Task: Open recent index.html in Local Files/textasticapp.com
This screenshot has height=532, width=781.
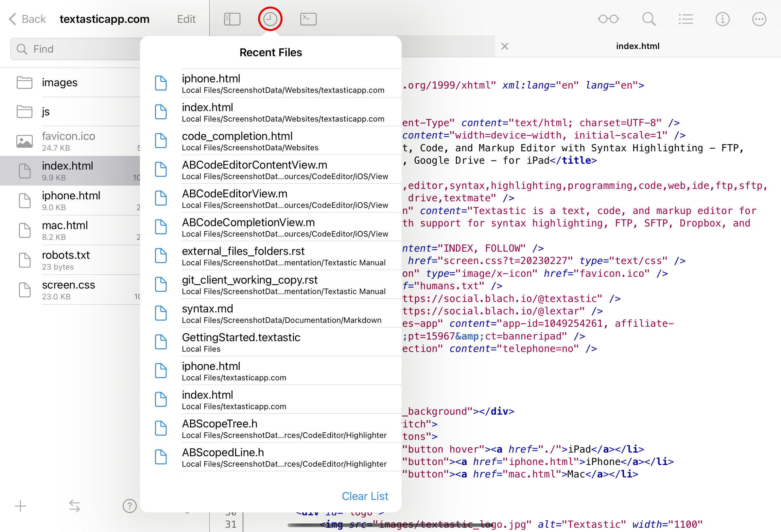Action: [271, 399]
